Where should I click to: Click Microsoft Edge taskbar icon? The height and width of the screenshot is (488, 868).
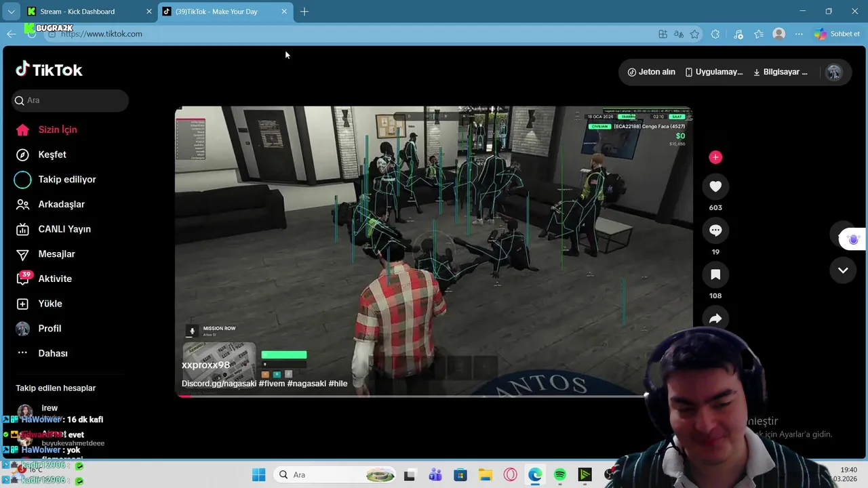click(535, 474)
